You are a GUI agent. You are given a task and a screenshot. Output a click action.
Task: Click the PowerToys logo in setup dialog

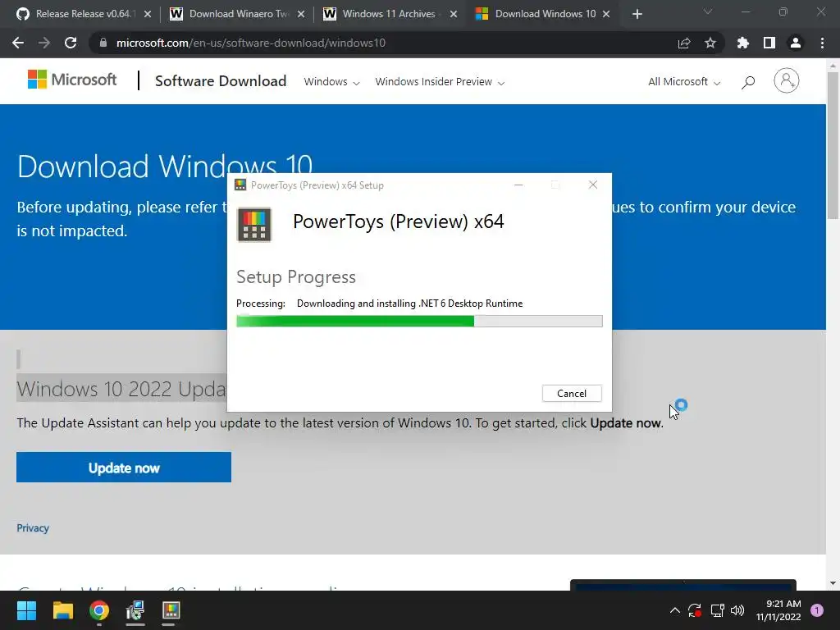254,225
